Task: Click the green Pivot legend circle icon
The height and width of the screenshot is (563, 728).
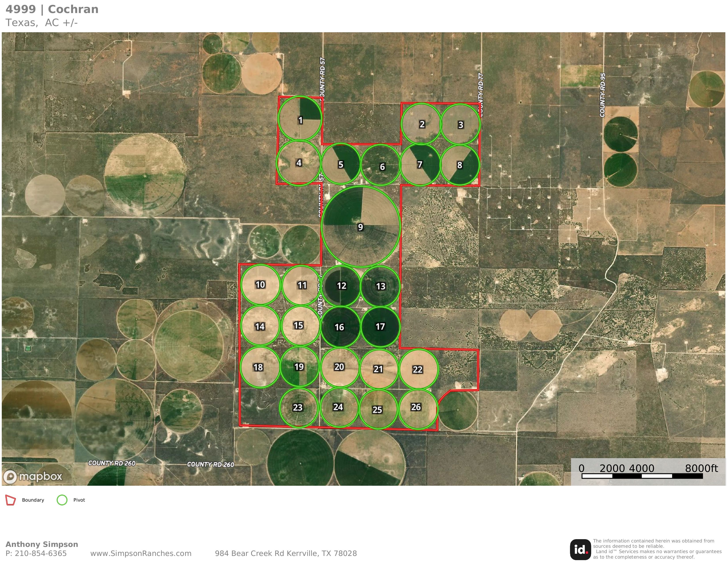Action: (x=62, y=500)
